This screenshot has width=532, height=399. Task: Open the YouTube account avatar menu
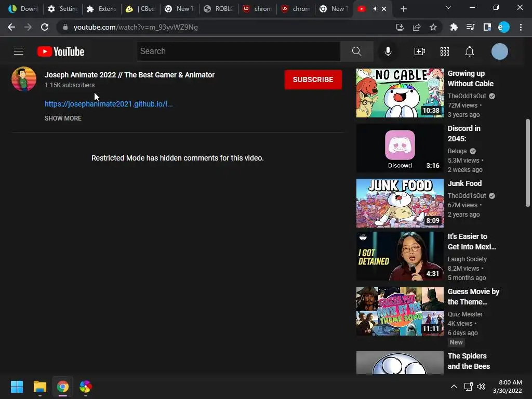coord(500,51)
